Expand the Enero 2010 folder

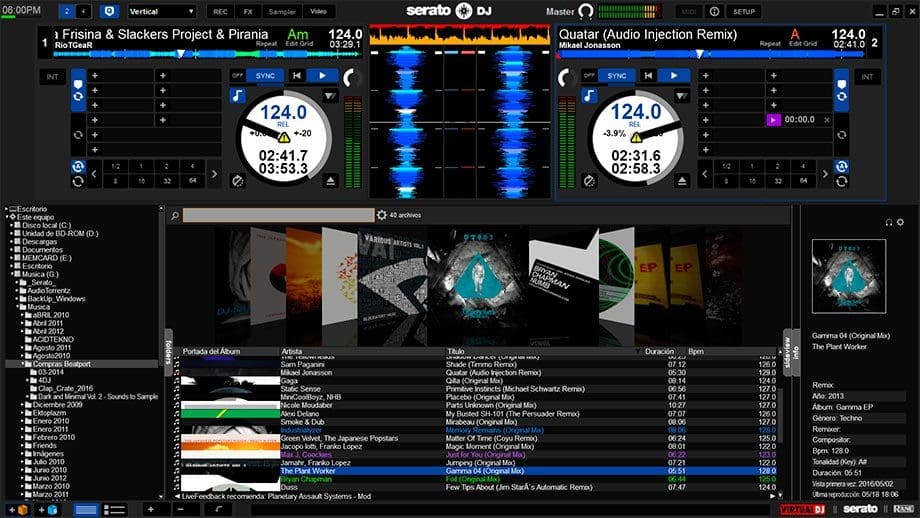coord(23,421)
